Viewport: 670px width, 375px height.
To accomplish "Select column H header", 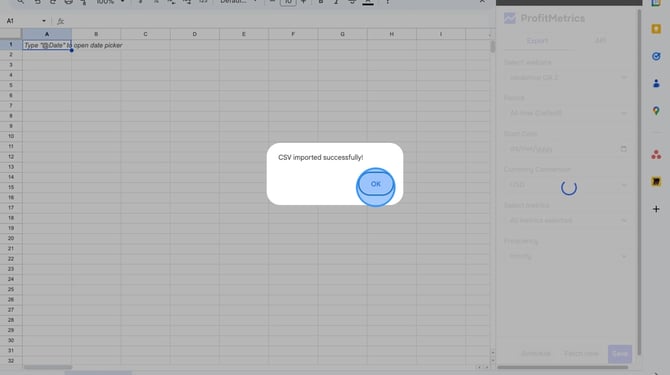I will tap(391, 34).
